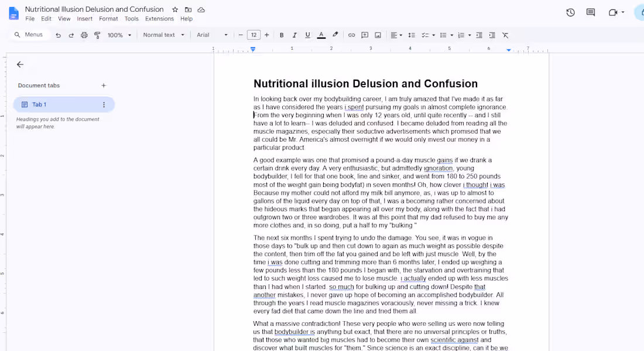Open the Help menu
The image size is (644, 351).
click(186, 19)
